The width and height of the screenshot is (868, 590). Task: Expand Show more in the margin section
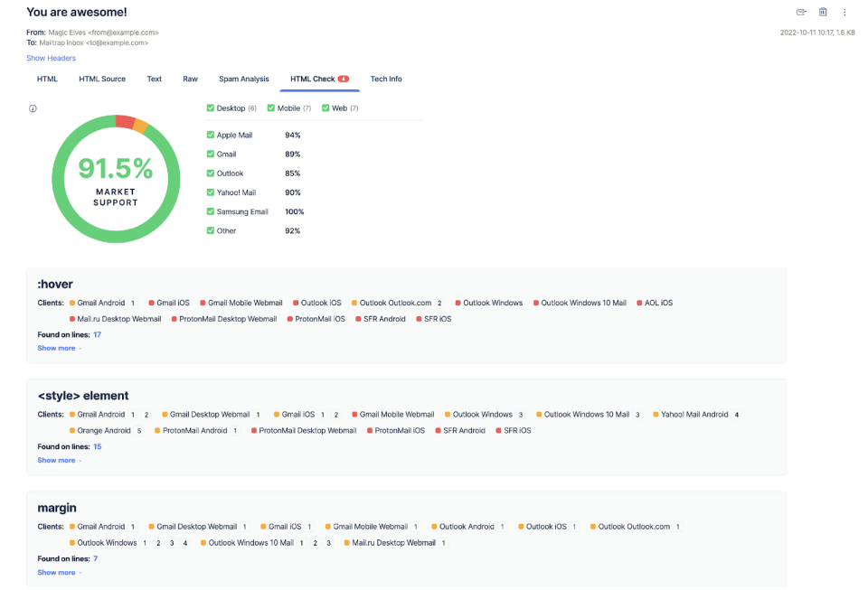(56, 572)
